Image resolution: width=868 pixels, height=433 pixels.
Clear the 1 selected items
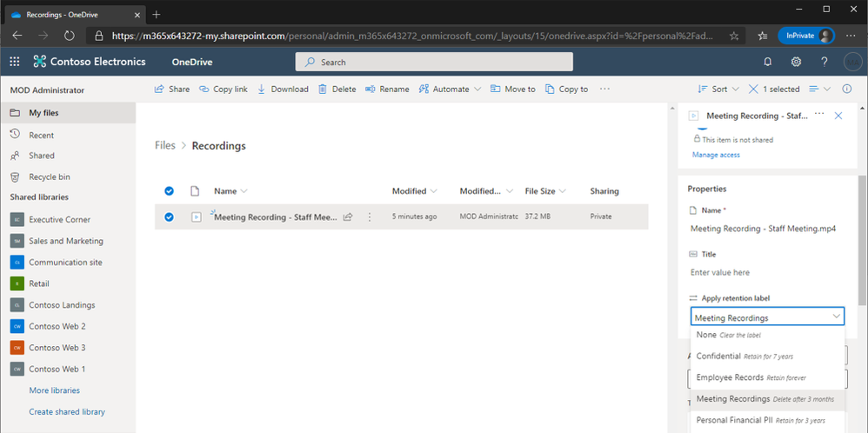774,90
